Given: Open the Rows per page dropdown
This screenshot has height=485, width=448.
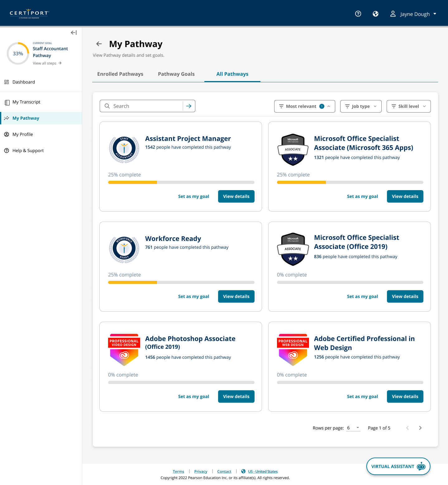Looking at the screenshot, I should coord(353,428).
